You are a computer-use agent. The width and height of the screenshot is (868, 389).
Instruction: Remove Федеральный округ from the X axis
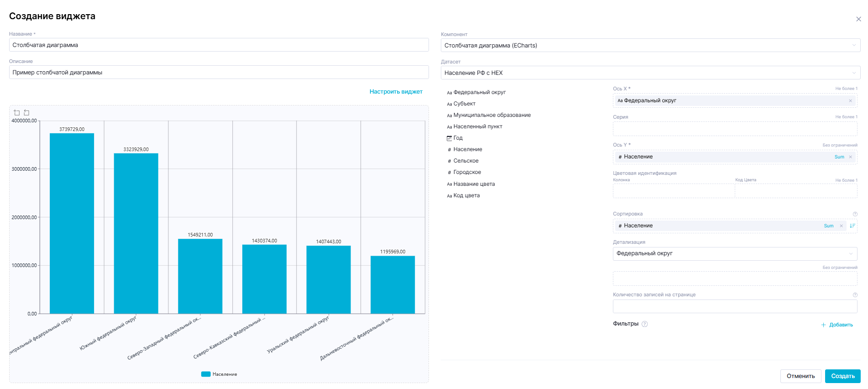tap(850, 101)
